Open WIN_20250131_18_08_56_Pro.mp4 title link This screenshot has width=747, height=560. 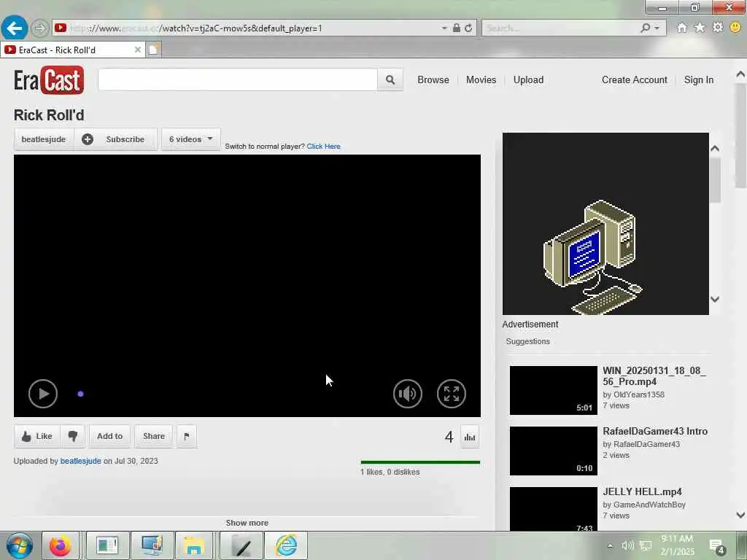point(654,376)
